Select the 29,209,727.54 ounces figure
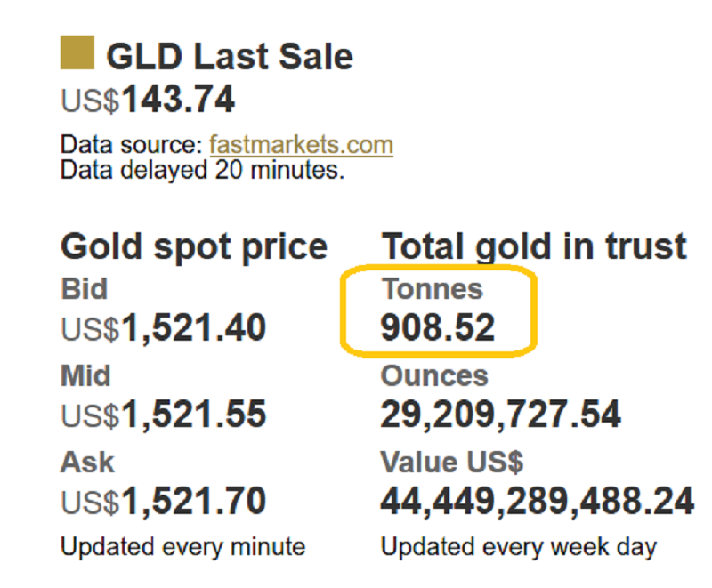This screenshot has width=712, height=588. click(x=501, y=415)
